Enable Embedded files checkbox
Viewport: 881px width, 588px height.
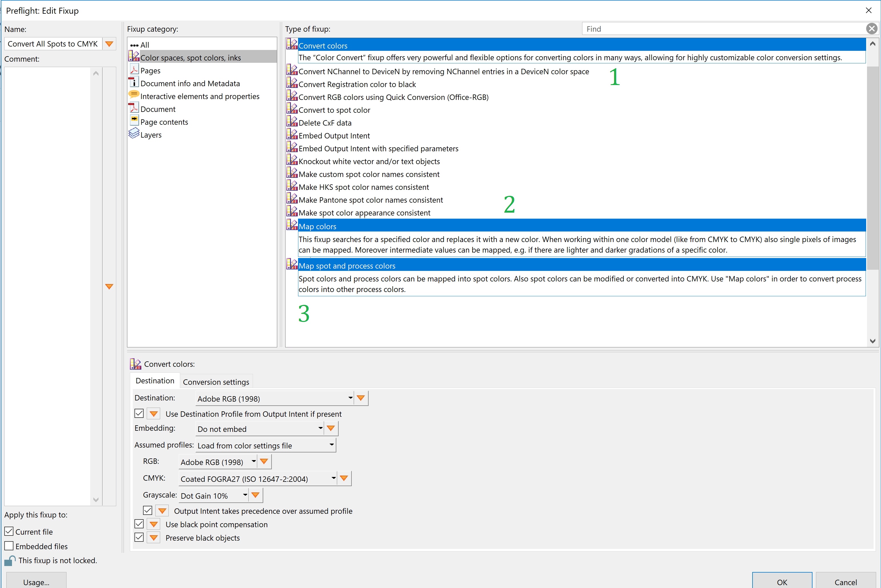(x=9, y=546)
